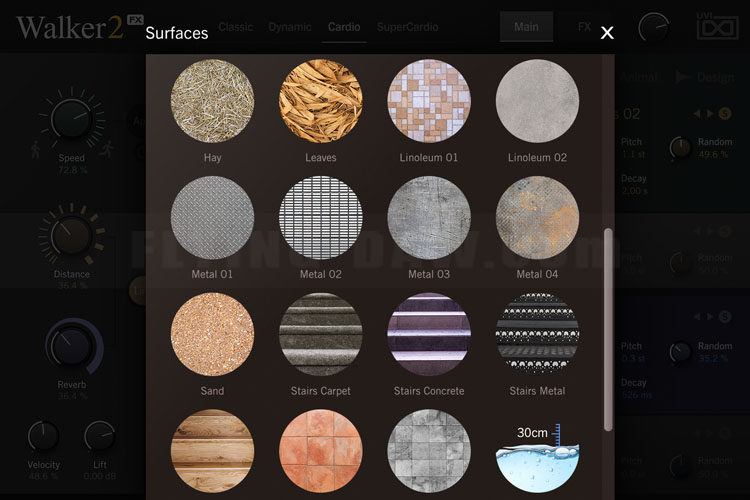Screen dimensions: 750x500
Task: Click the Decay 2.00 s value
Action: pyautogui.click(x=635, y=191)
